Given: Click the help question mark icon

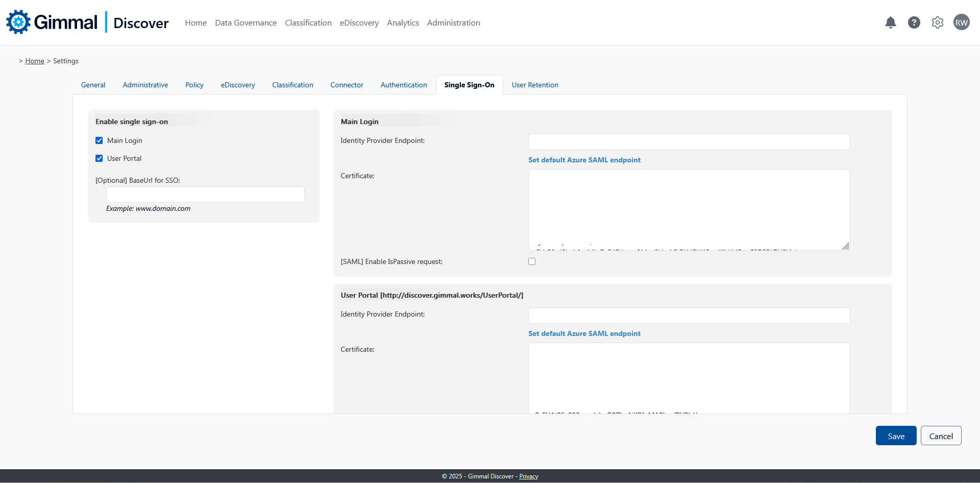Looking at the screenshot, I should (x=914, y=22).
